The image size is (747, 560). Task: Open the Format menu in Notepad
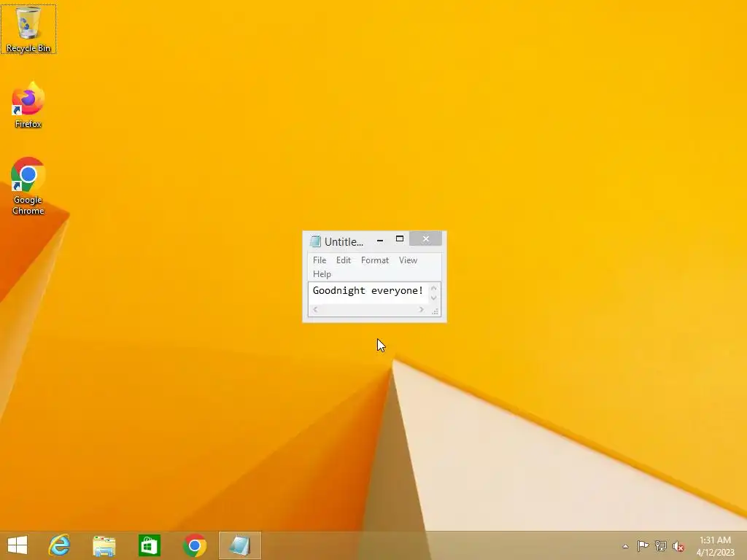(375, 260)
